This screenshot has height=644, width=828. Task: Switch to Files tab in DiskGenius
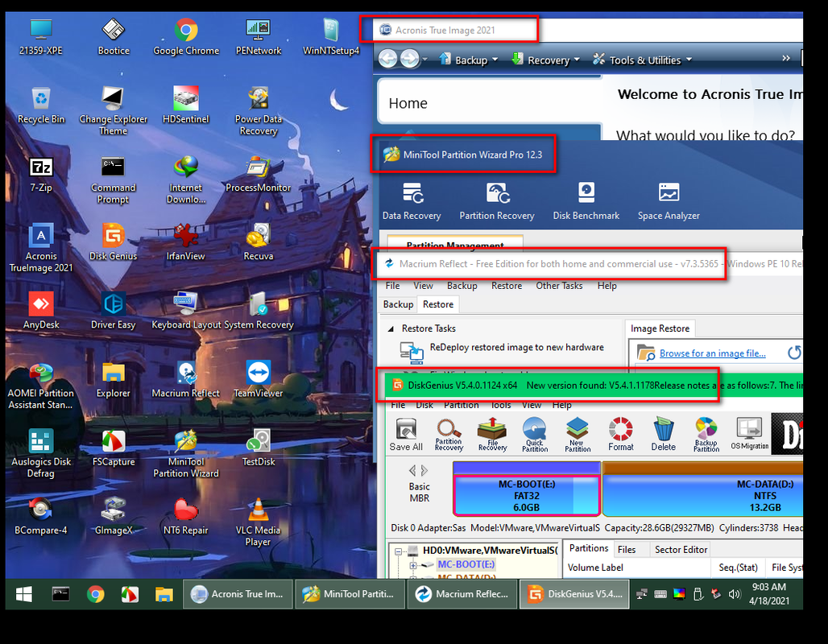627,550
